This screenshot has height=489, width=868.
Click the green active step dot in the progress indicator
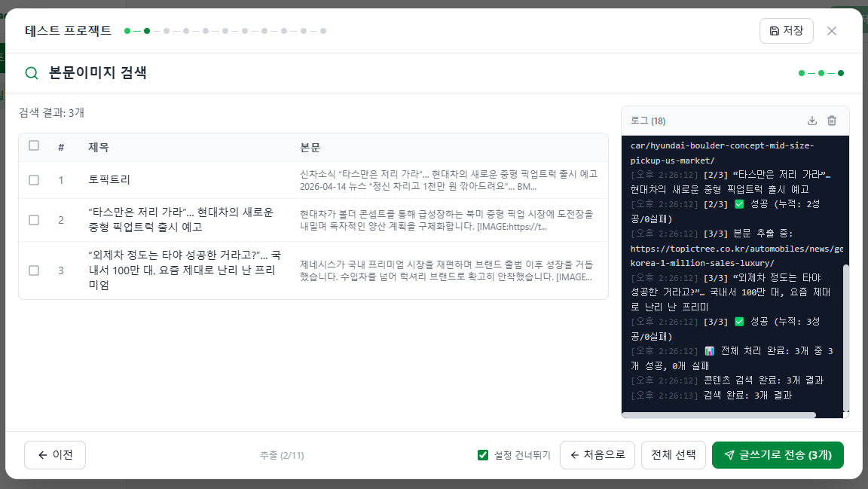pos(147,31)
